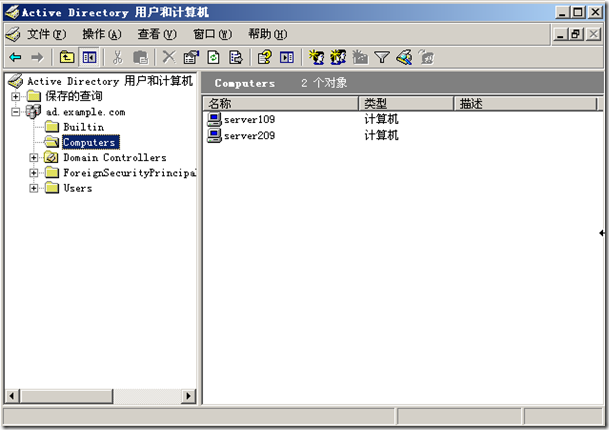Open the 窗口(W) menu

pos(212,34)
